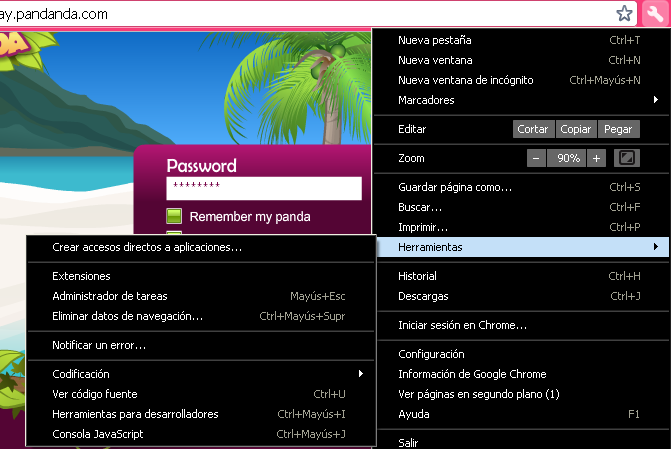Increase zoom with the plus button
Screen dimensions: 671x449
point(596,158)
